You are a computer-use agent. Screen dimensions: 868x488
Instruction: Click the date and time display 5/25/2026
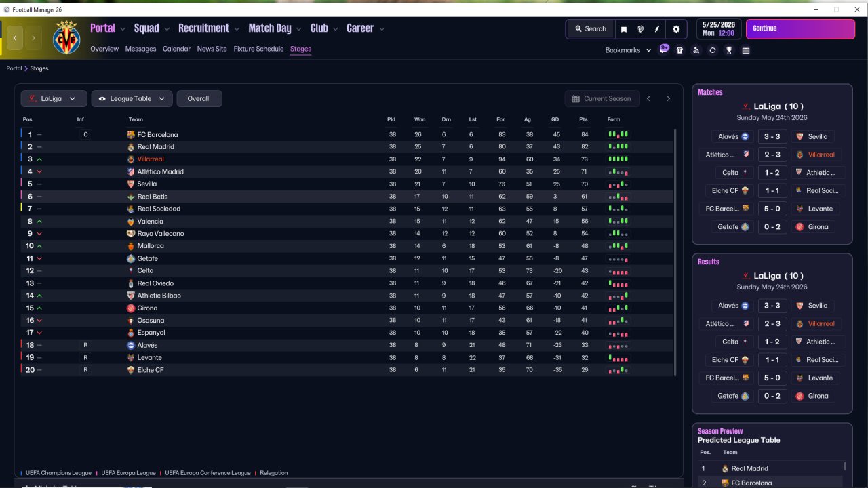(719, 29)
